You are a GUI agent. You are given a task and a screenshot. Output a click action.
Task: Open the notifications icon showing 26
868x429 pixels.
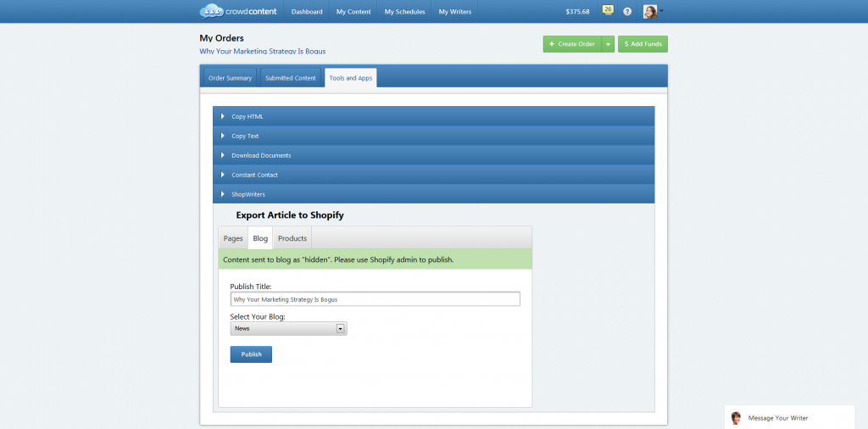[x=608, y=10]
